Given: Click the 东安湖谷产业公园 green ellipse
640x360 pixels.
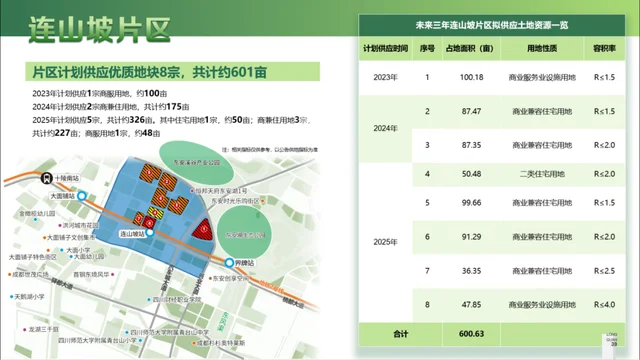Looking at the screenshot, I should (x=196, y=162).
